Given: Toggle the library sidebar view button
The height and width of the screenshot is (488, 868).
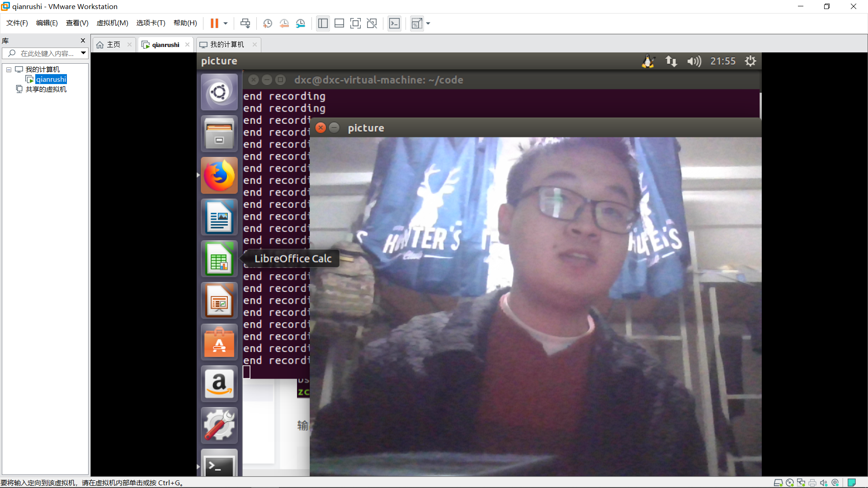Looking at the screenshot, I should 323,23.
